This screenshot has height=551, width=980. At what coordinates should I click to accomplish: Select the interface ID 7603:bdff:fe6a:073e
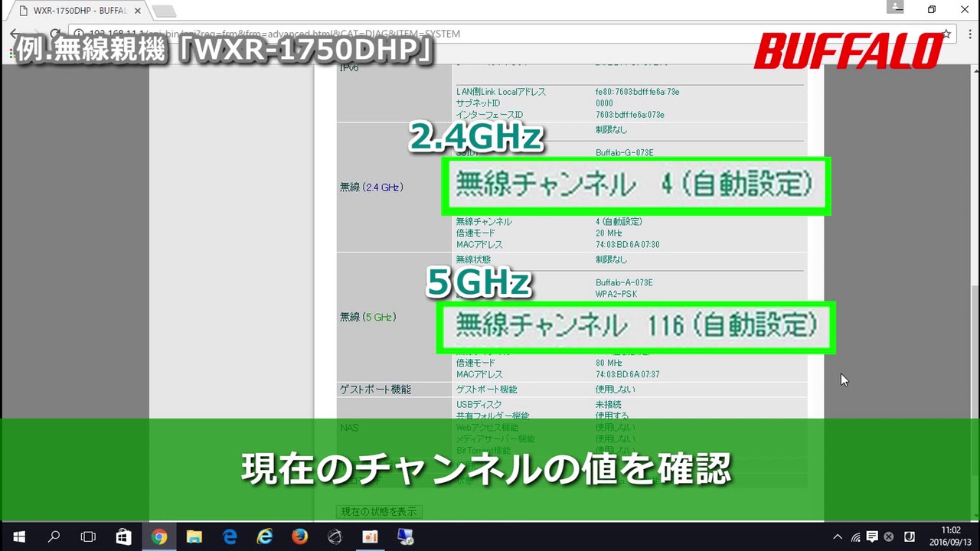pyautogui.click(x=629, y=115)
